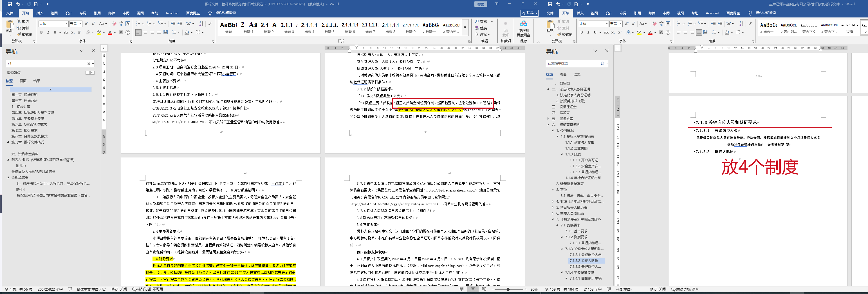
Task: Open the font name dropdown in left window
Action: coord(66,24)
